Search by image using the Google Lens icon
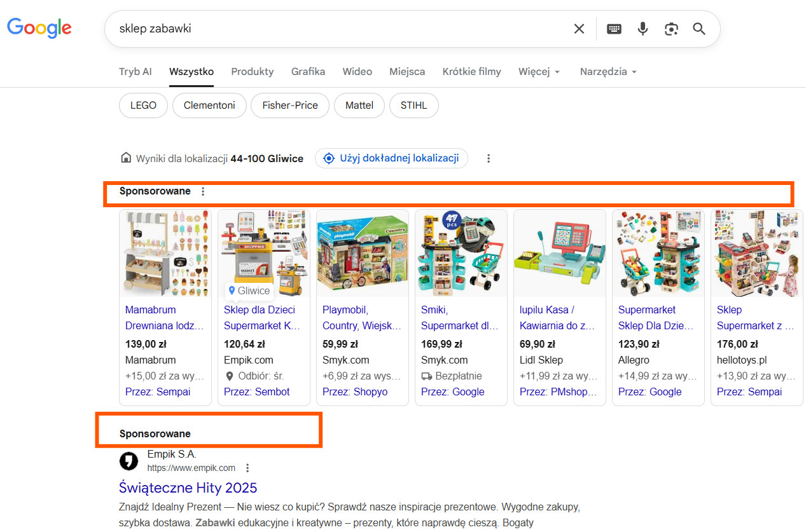Viewport: 806px width, 532px height. [x=671, y=29]
